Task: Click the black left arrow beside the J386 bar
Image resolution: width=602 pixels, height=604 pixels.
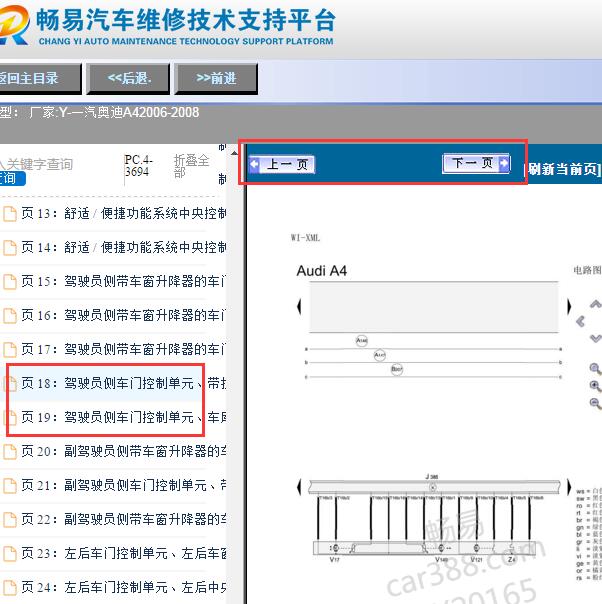Action: pos(299,487)
